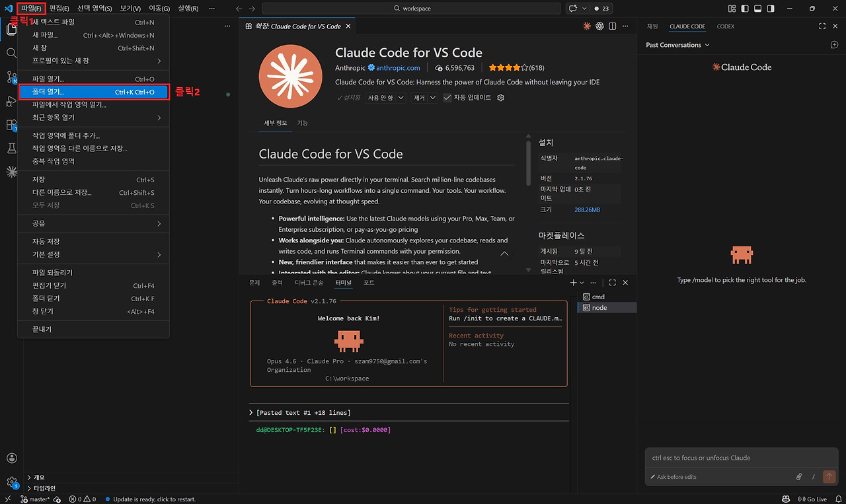Click the Update is ready restart message
This screenshot has height=504, width=846.
pos(151,499)
